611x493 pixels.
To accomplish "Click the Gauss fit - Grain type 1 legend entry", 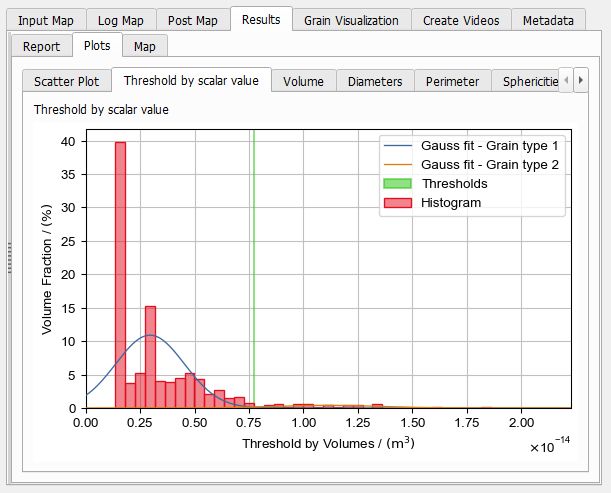I will [471, 146].
